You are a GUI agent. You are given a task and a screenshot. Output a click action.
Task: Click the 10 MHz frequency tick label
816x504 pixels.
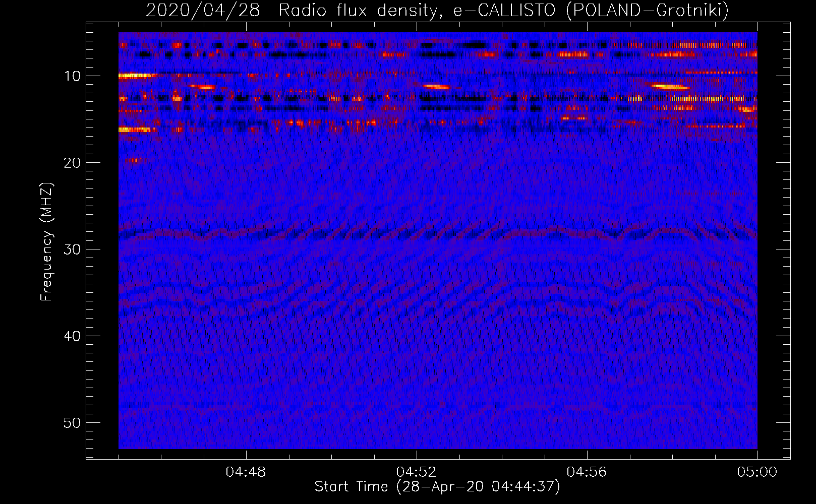(x=72, y=76)
